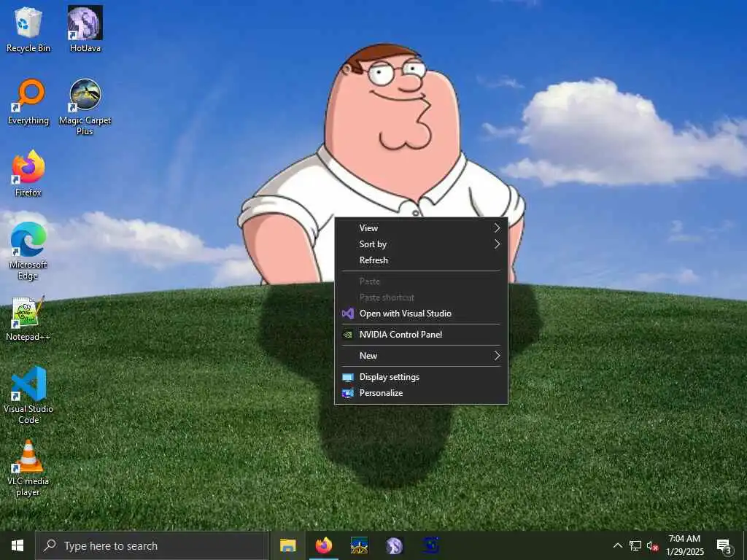Viewport: 747px width, 560px height.
Task: Open the blue icon app right of HotJava
Action: click(x=430, y=545)
